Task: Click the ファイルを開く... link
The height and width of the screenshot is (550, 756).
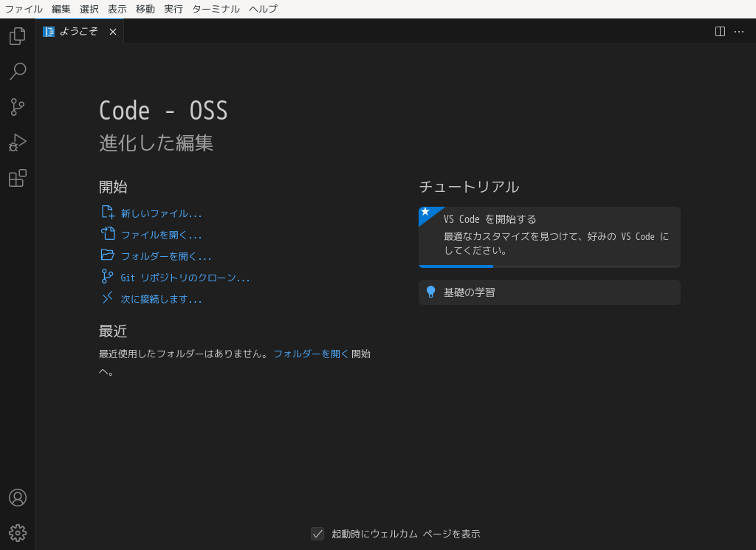Action: pyautogui.click(x=161, y=235)
